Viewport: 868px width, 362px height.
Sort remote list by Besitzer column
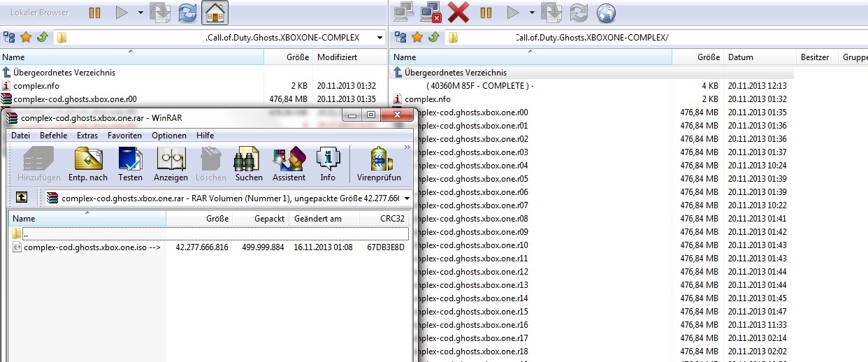point(816,57)
